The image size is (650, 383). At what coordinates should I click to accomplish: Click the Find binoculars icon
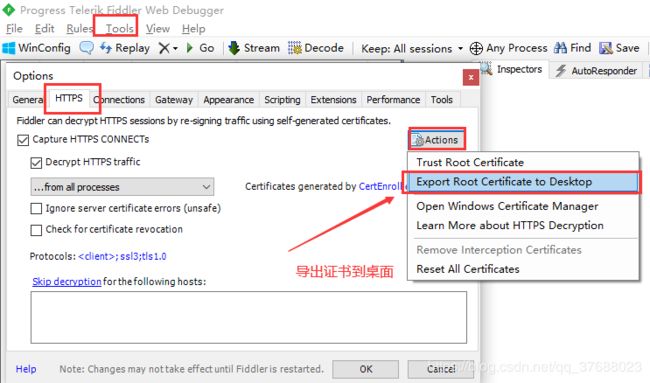(560, 48)
